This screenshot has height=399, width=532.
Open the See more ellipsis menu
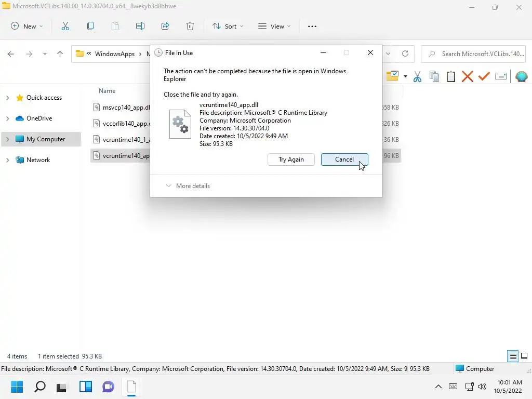tap(312, 26)
